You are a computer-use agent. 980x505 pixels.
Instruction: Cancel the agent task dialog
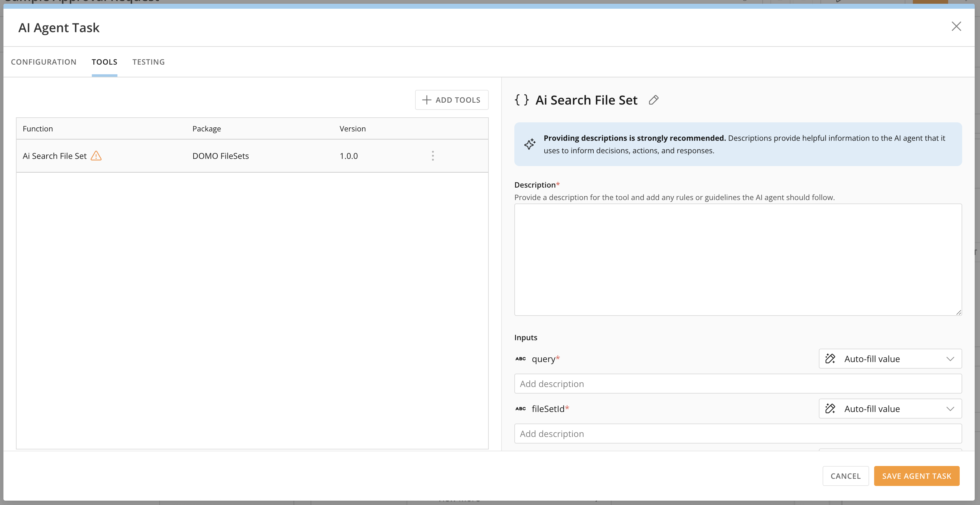[x=845, y=476]
